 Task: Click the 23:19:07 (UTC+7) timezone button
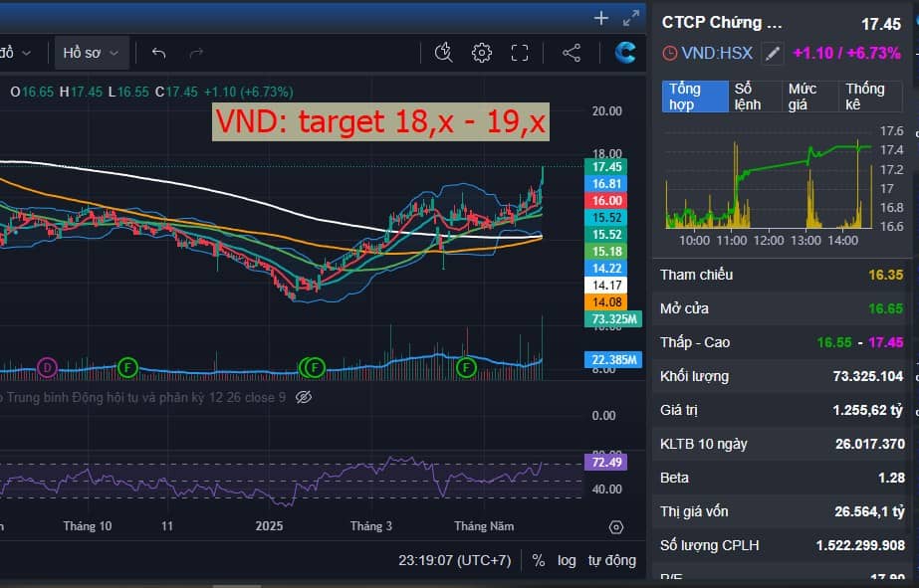click(455, 560)
